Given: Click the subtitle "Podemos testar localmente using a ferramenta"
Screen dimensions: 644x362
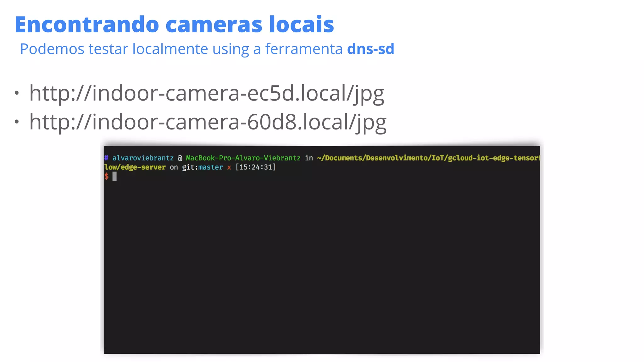Looking at the screenshot, I should point(181,49).
